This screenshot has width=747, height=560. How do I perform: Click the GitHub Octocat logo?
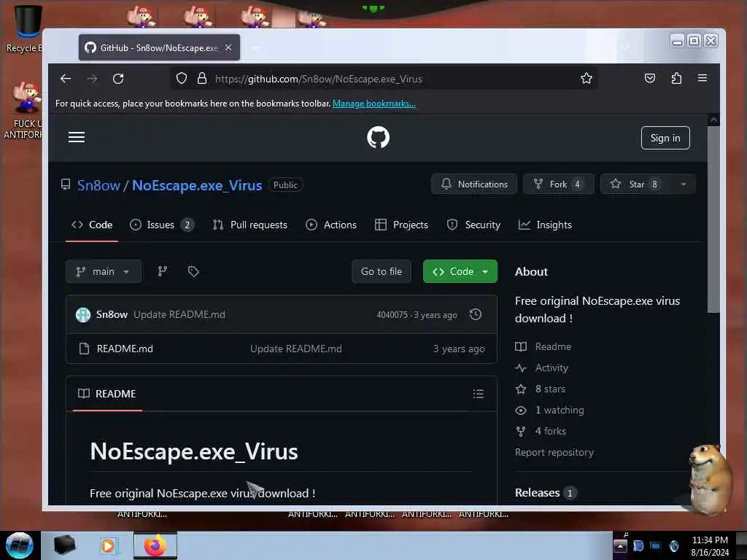[x=379, y=137]
